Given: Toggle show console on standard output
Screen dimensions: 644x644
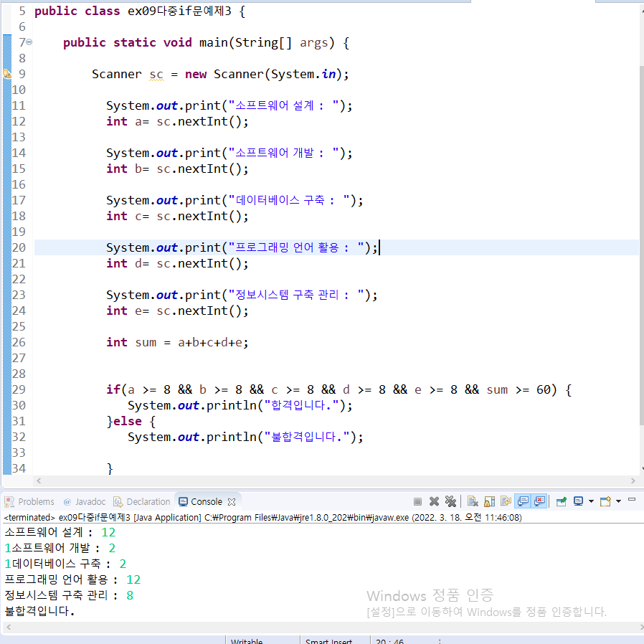Looking at the screenshot, I should (523, 501).
